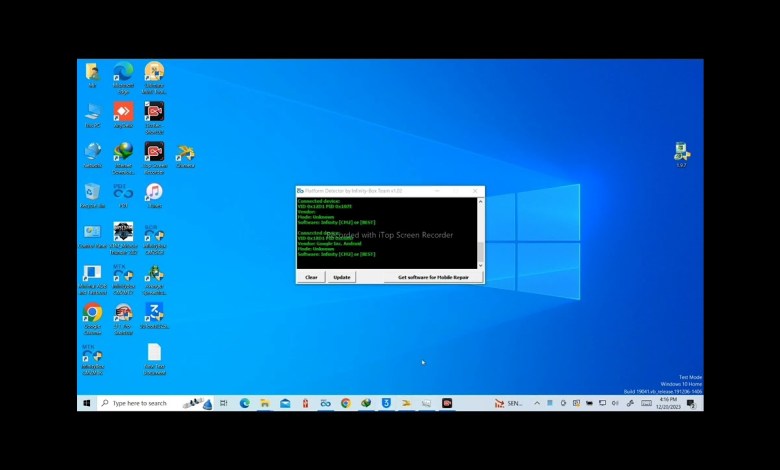
Task: Show hidden system tray icons
Action: pos(537,403)
